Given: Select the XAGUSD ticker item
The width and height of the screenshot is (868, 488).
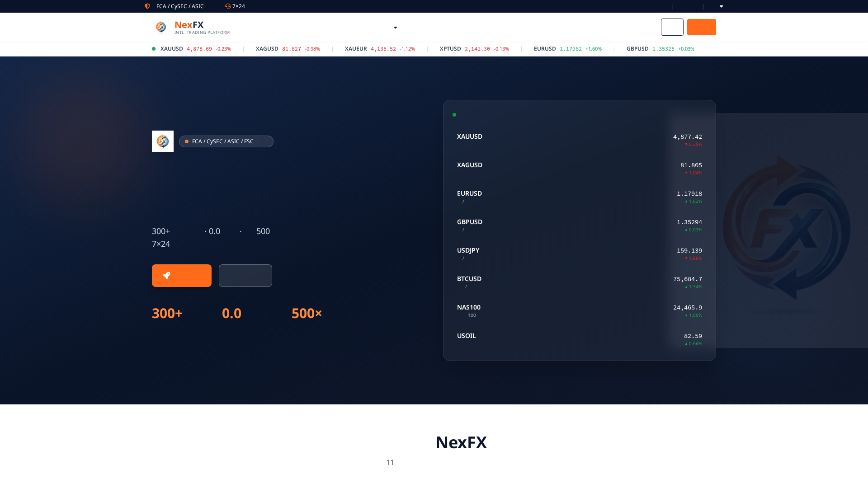Looking at the screenshot, I should pos(288,49).
